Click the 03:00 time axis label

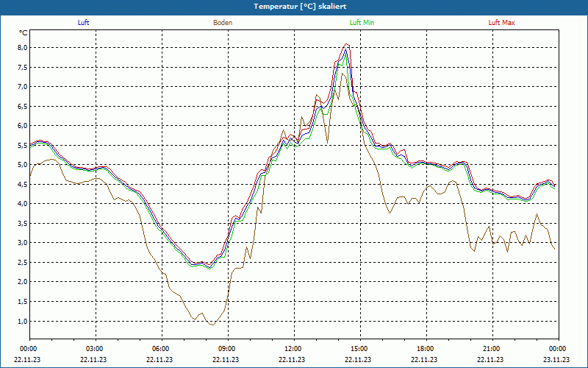pyautogui.click(x=95, y=349)
